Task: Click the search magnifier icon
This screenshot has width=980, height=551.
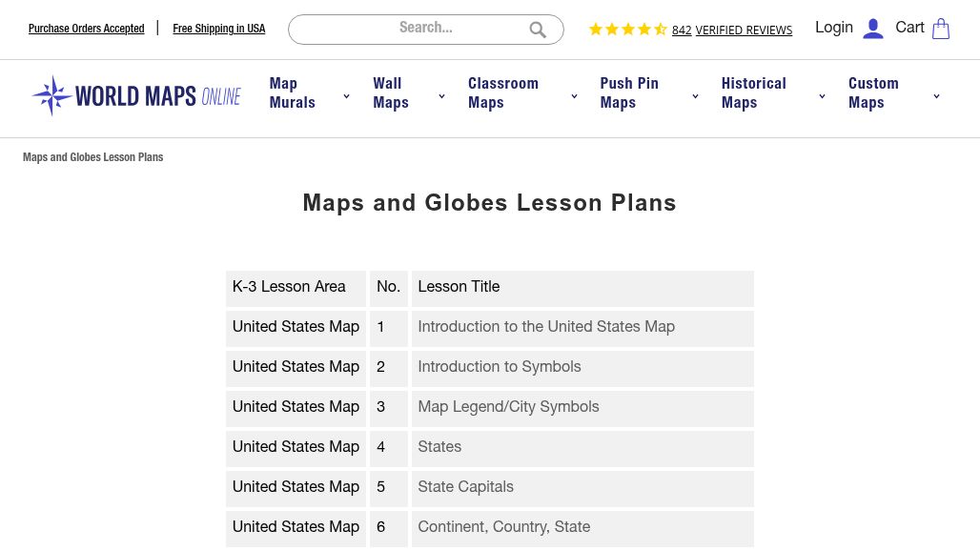Action: [x=538, y=30]
